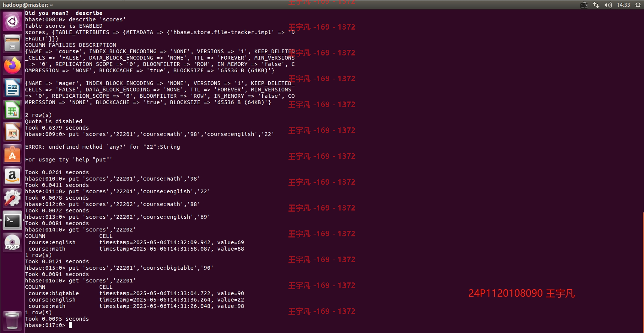
Task: Click the "For usage try 'help "put"'" line
Action: (x=69, y=160)
